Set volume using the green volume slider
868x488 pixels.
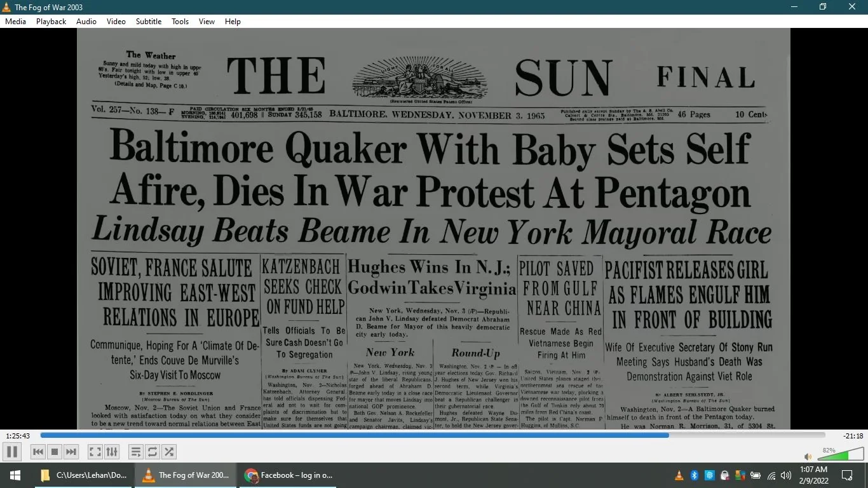[x=840, y=454]
